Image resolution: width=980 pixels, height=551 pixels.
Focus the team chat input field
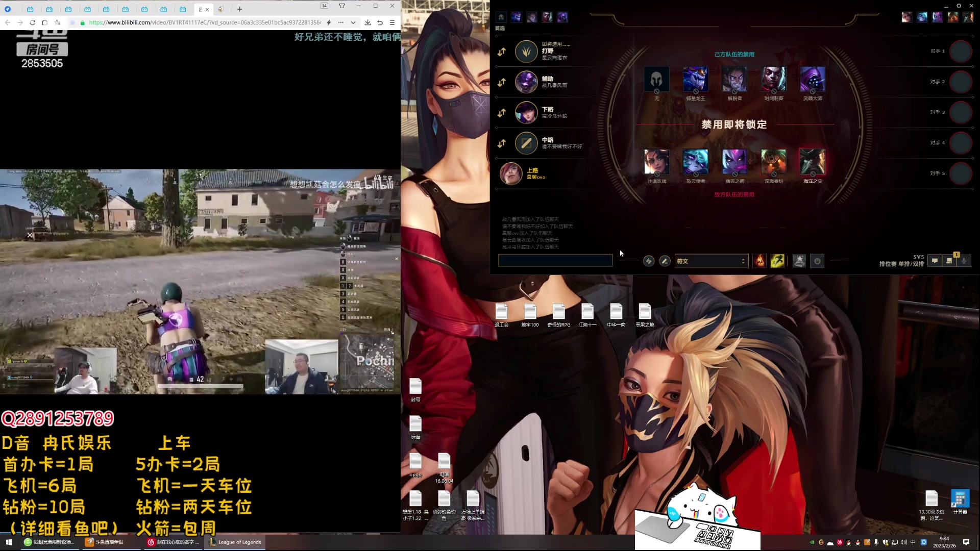pyautogui.click(x=555, y=261)
